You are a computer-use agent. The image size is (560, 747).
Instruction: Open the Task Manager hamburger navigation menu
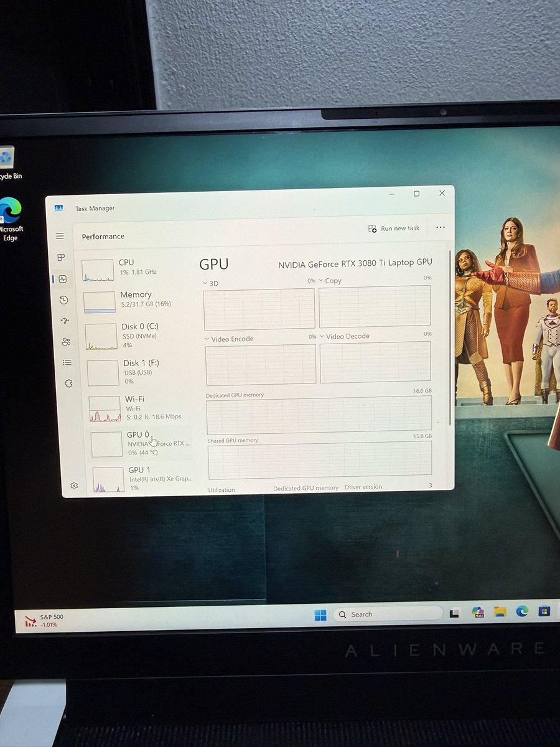click(x=60, y=237)
